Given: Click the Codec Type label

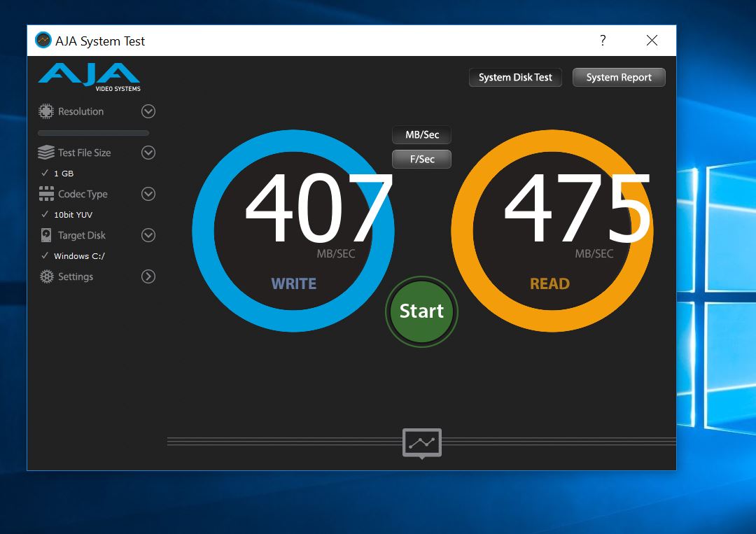Looking at the screenshot, I should point(83,195).
